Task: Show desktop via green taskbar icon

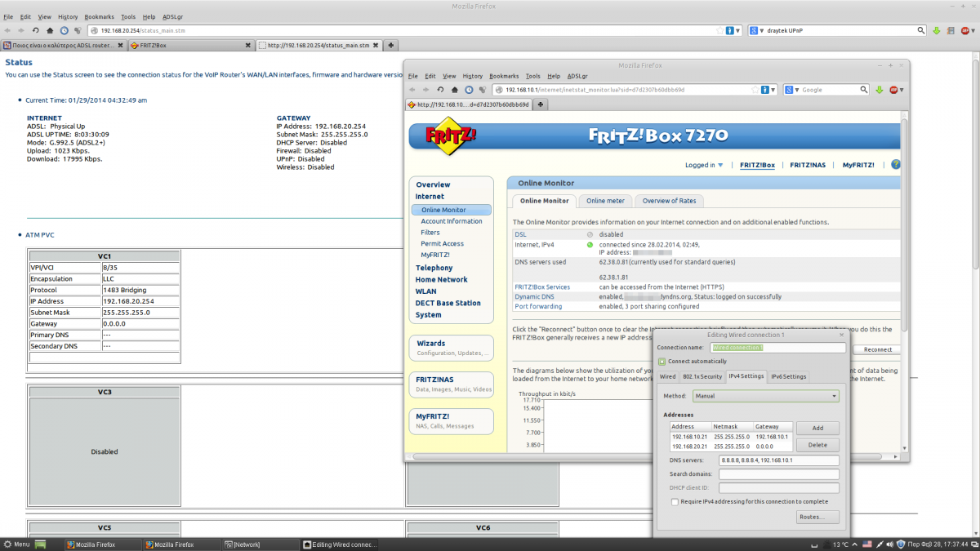Action: pos(42,544)
